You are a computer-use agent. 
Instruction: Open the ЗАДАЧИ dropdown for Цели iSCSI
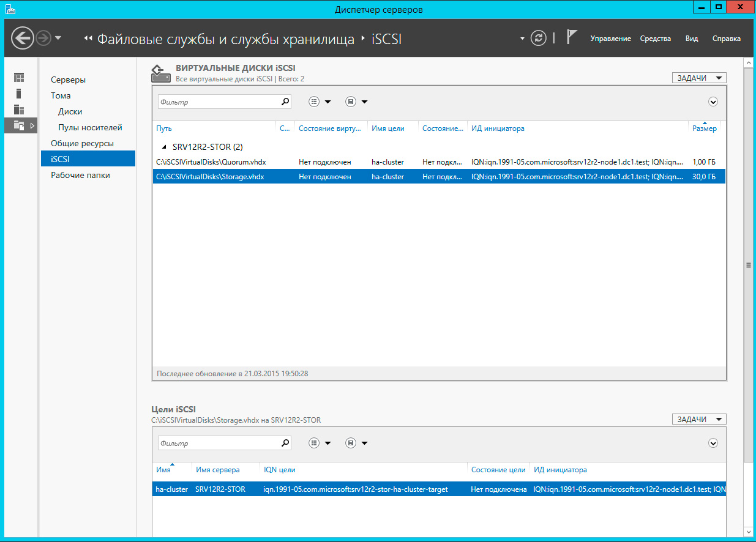coord(698,419)
